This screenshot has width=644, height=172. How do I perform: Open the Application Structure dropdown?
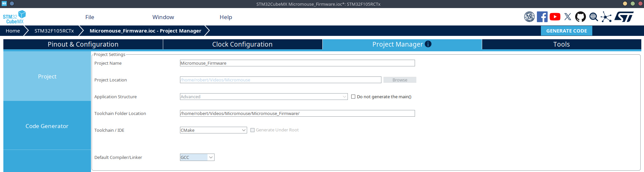264,97
